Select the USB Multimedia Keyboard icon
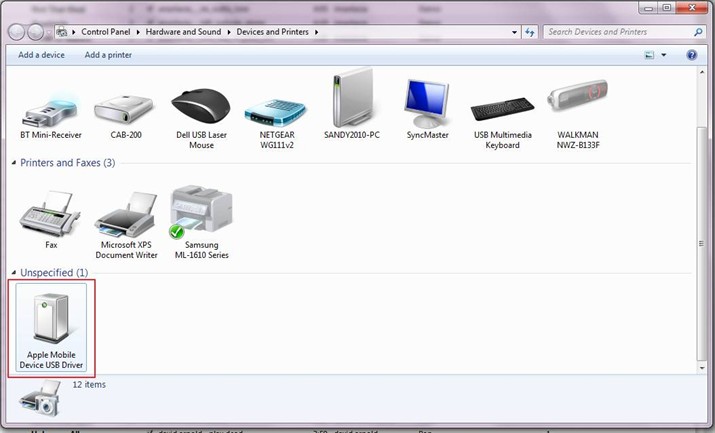 point(502,109)
